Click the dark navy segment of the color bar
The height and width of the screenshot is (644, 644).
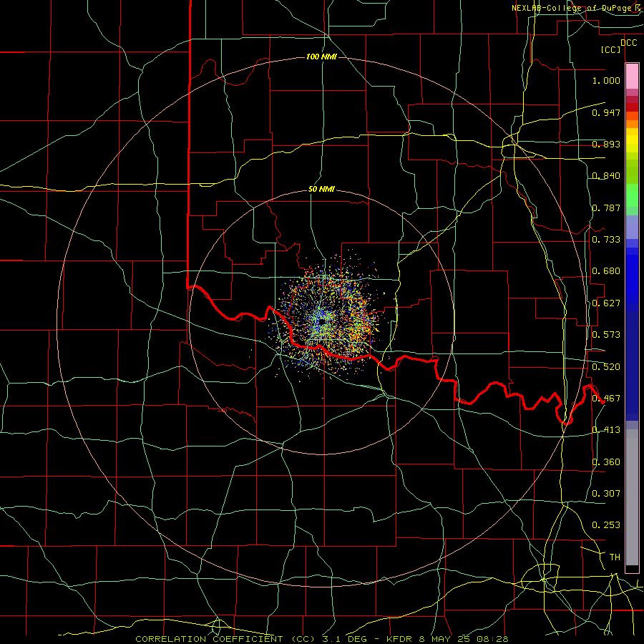[x=632, y=366]
